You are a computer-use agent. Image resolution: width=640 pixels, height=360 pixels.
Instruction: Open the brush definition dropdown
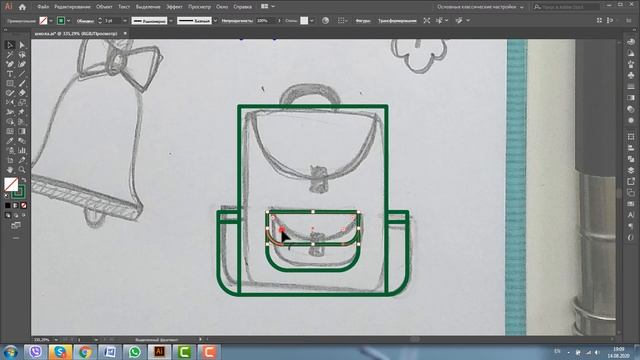(215, 20)
